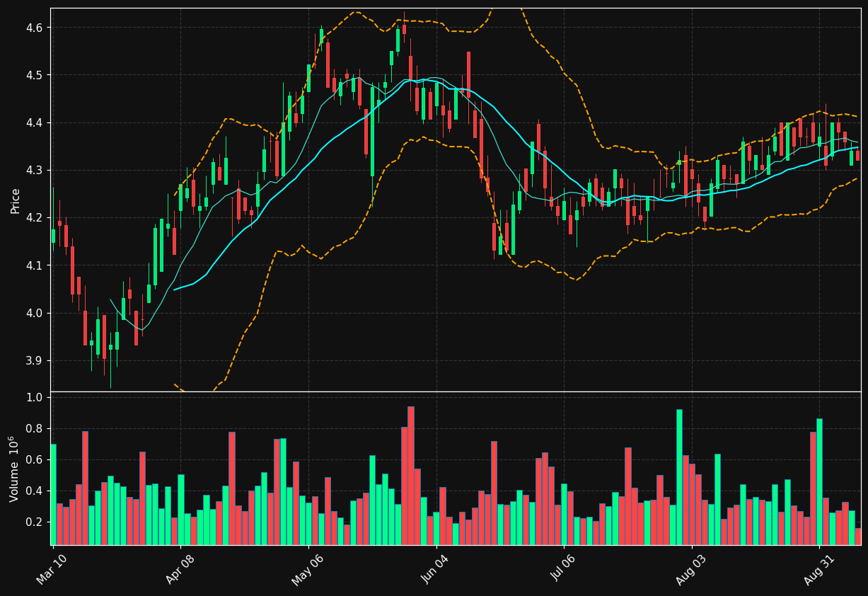This screenshot has height=596, width=868.
Task: Click the 0.4 volume tick label
Action: tap(35, 491)
